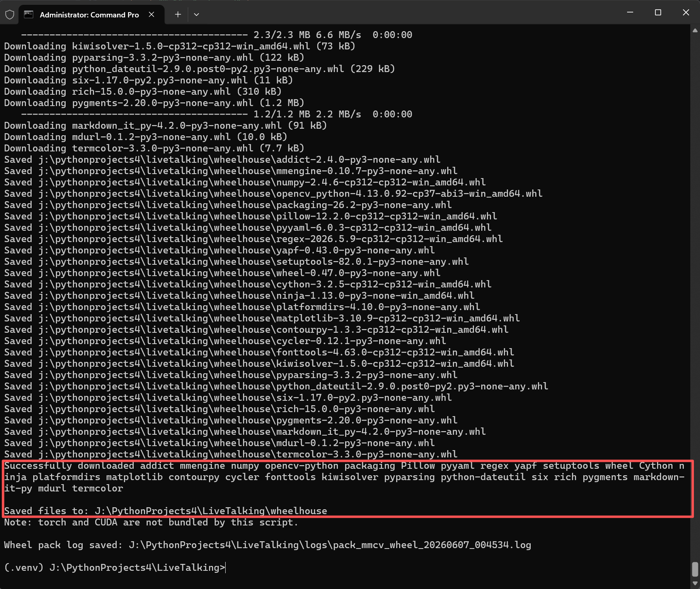The width and height of the screenshot is (700, 589).
Task: Click Saved line for pygments-2.20.0 wheel
Action: click(x=230, y=420)
